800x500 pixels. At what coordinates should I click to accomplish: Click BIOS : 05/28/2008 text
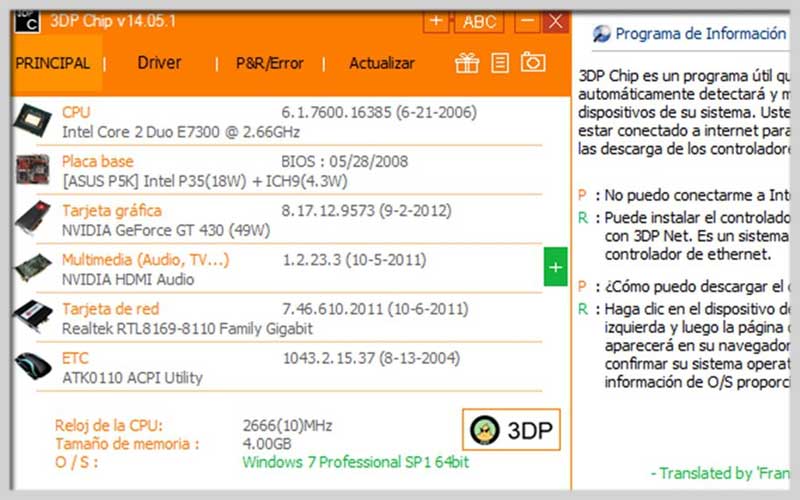(344, 161)
